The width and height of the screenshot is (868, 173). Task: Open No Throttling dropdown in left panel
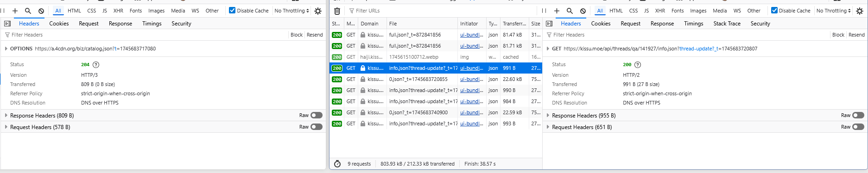tap(291, 11)
